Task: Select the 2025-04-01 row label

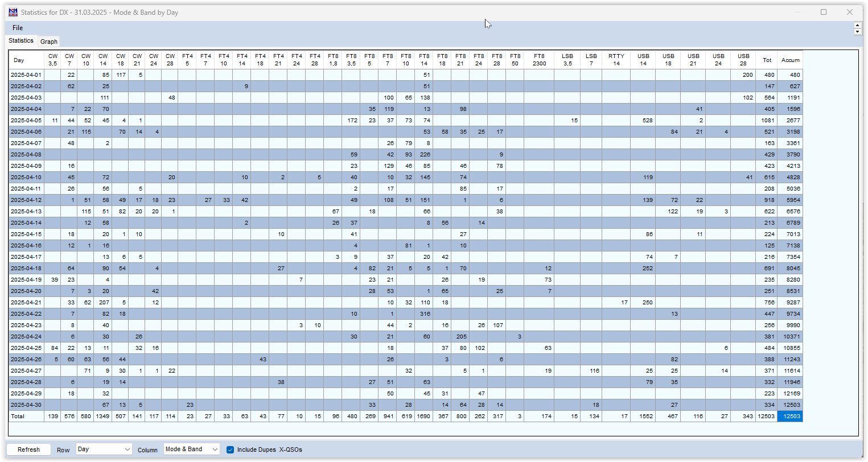Action: [x=26, y=75]
